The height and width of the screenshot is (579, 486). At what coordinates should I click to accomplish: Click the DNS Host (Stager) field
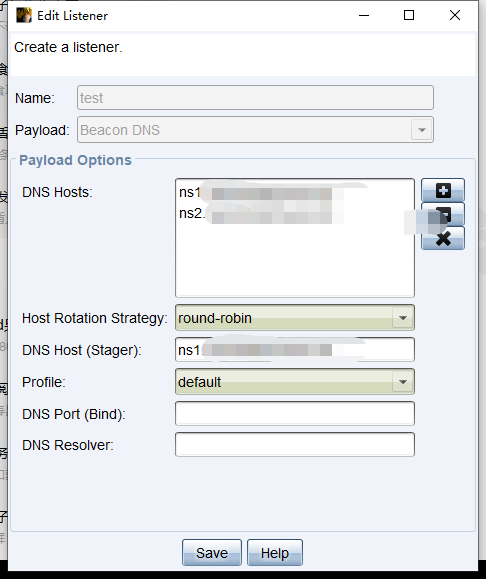pos(295,349)
